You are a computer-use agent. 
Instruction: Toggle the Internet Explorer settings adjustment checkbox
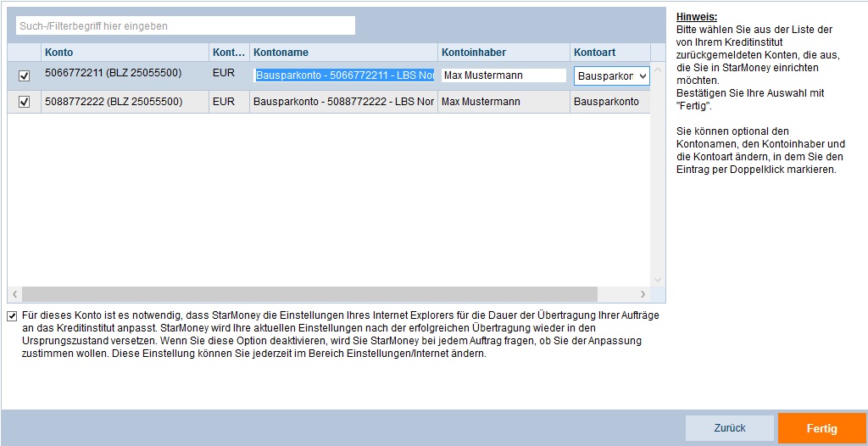pos(12,316)
